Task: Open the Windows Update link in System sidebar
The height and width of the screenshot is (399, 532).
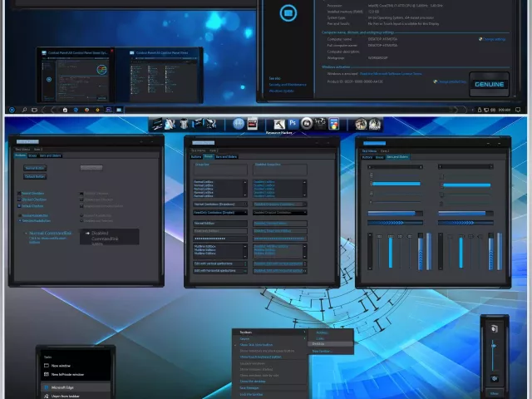Action: [x=281, y=91]
